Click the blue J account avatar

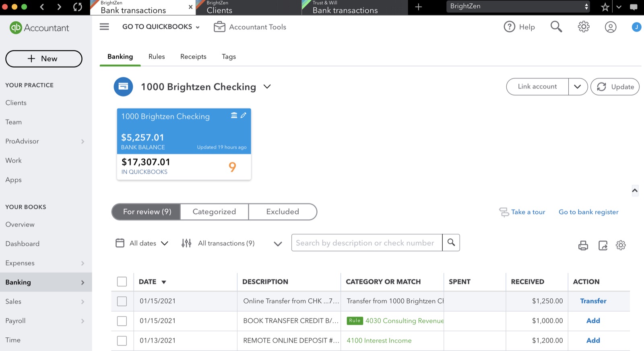pyautogui.click(x=636, y=27)
